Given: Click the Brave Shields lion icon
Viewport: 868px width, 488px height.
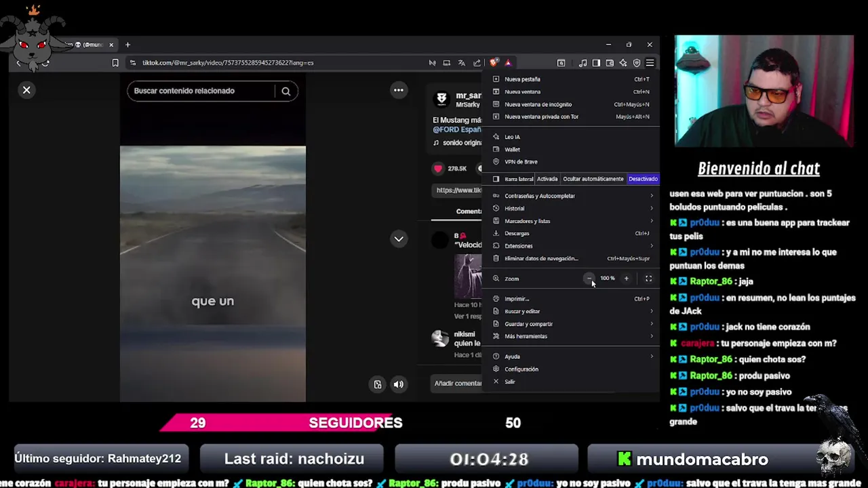Looking at the screenshot, I should click(494, 63).
